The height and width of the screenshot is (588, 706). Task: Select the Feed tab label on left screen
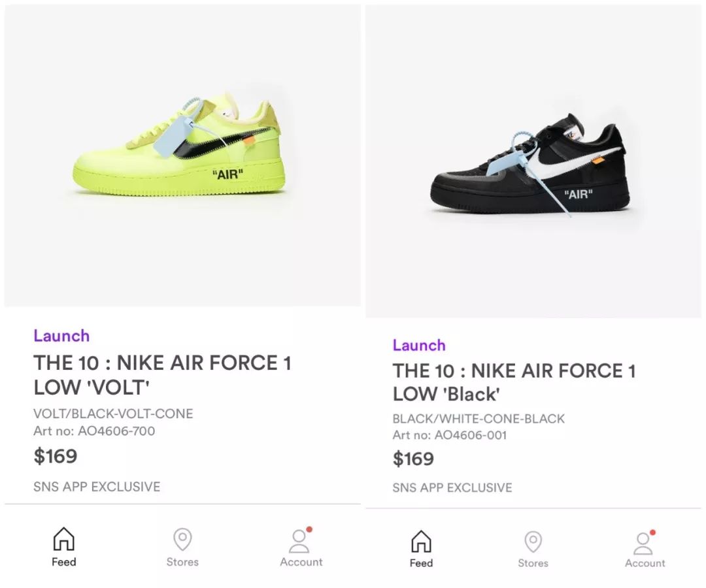click(64, 562)
